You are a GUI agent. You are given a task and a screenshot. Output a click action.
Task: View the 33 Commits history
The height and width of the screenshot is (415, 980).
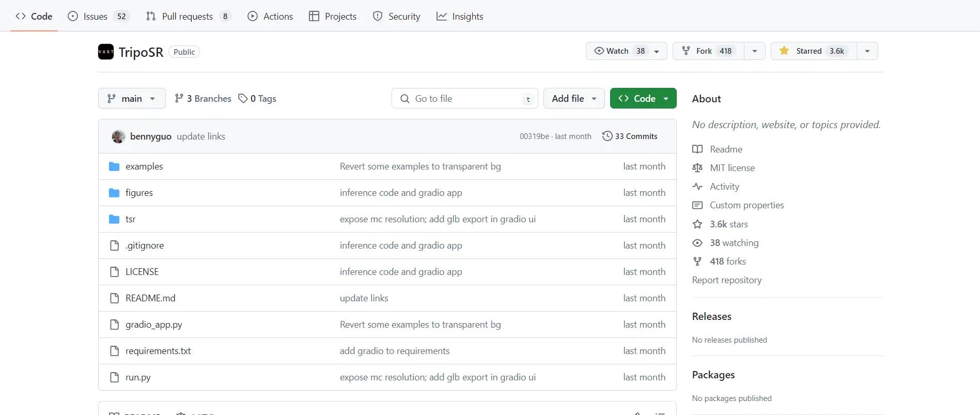(x=630, y=136)
